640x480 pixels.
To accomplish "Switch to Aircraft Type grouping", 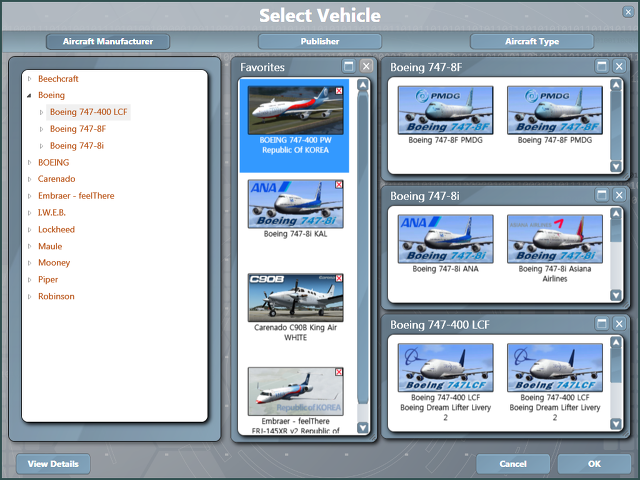I will pyautogui.click(x=531, y=41).
